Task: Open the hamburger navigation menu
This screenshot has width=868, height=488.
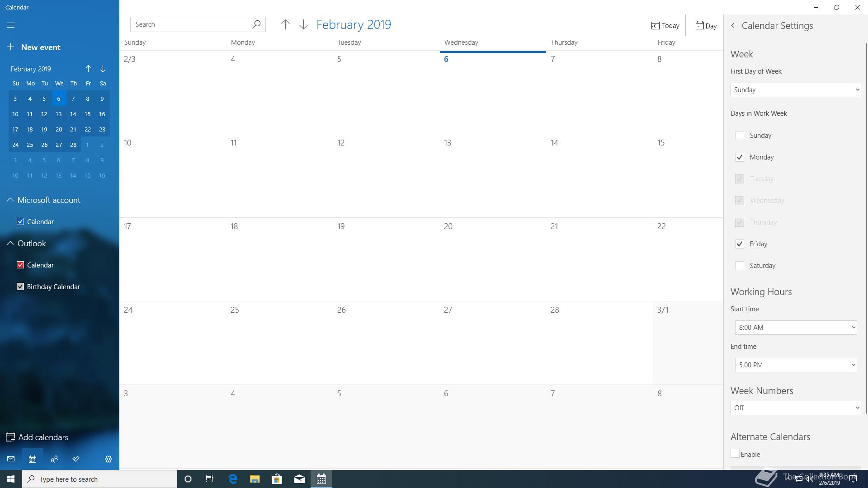Action: (x=11, y=25)
